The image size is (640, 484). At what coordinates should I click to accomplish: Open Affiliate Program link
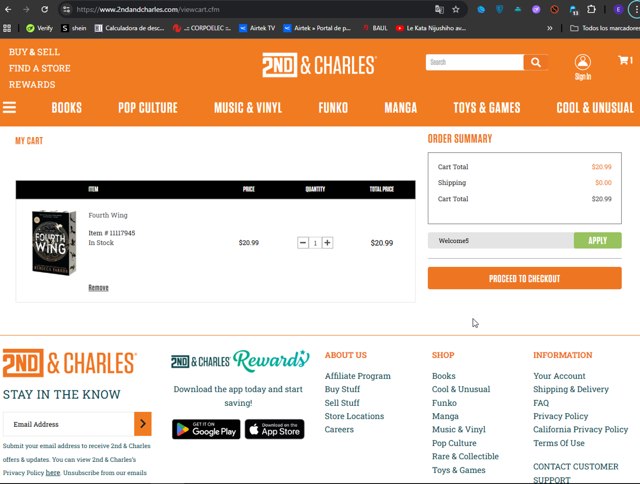(358, 376)
